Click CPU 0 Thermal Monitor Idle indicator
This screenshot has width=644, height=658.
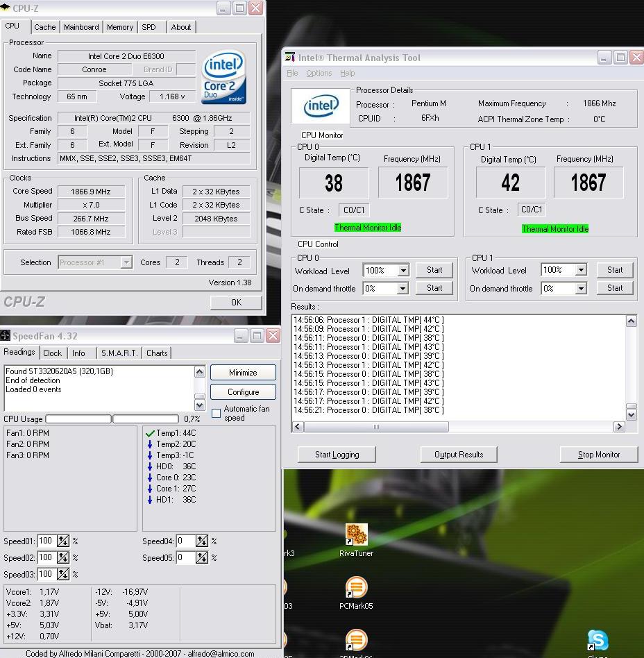point(368,228)
